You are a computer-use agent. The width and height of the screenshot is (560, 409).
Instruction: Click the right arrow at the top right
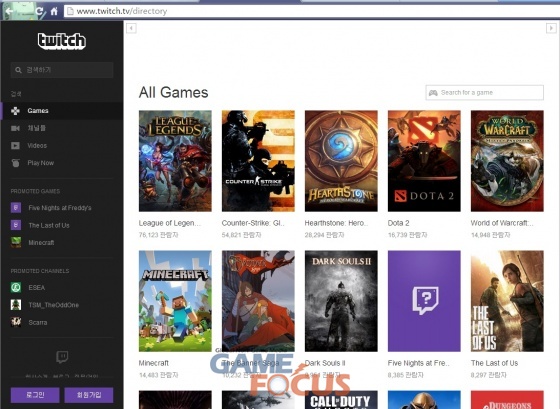tap(551, 28)
